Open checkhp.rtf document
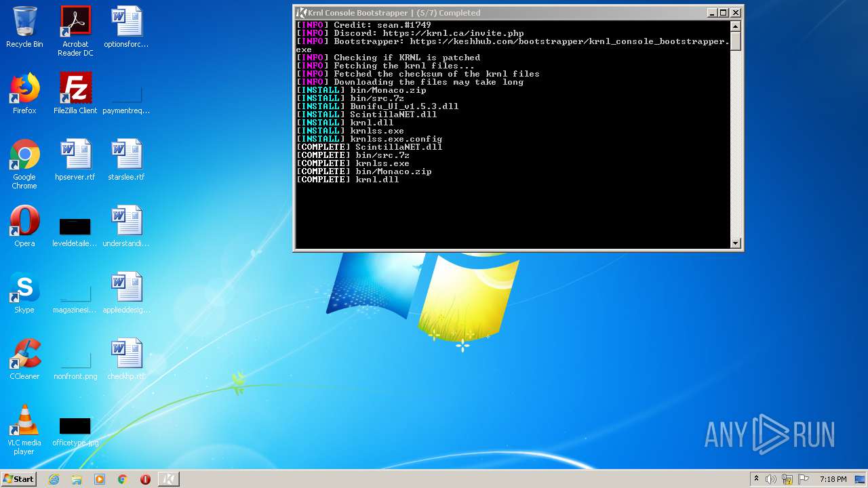This screenshot has height=488, width=868. pos(126,360)
